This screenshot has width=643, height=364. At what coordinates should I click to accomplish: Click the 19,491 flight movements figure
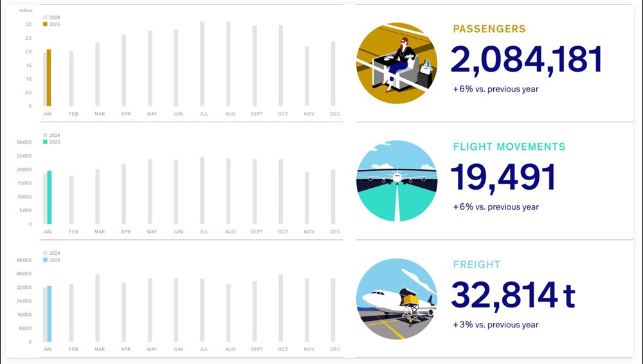click(x=503, y=177)
